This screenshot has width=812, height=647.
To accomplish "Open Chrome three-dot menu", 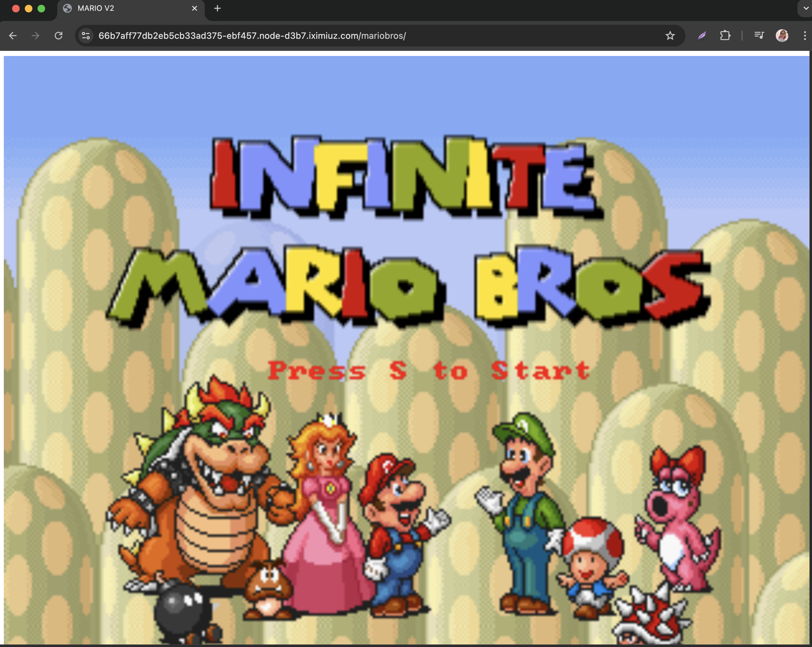I will tap(804, 36).
